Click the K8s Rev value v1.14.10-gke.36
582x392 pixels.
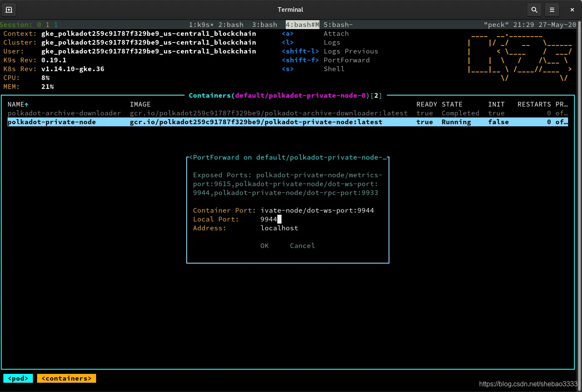72,69
